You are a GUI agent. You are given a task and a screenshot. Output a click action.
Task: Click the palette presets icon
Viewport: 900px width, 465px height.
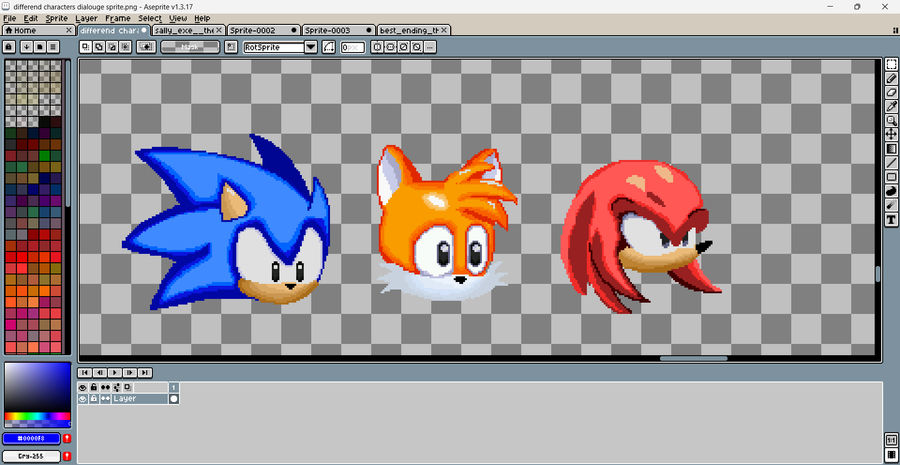tap(40, 47)
